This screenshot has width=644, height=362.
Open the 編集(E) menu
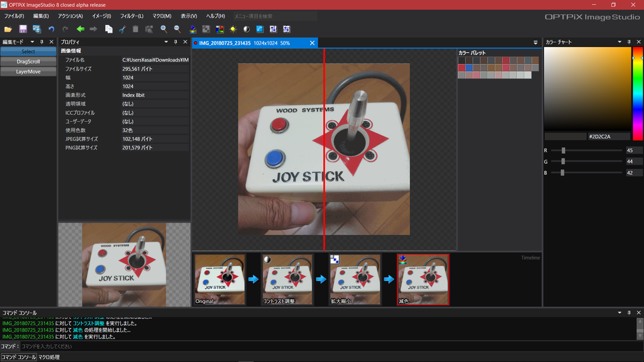41,16
